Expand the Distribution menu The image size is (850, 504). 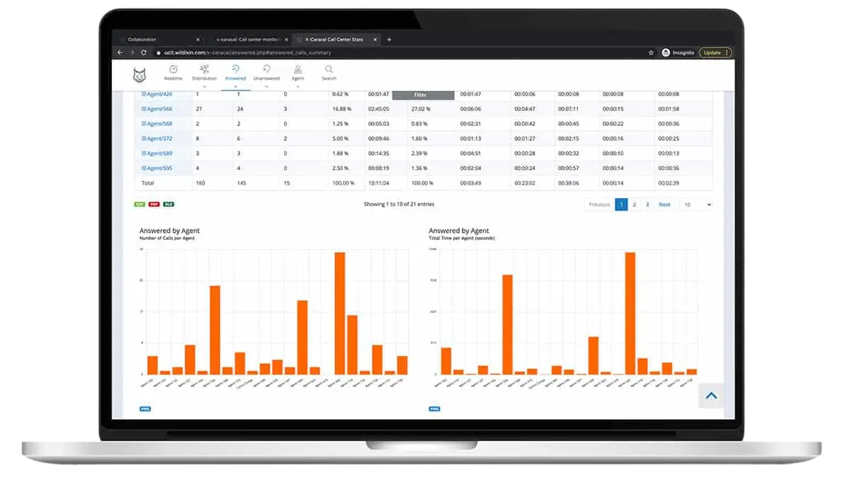click(204, 72)
